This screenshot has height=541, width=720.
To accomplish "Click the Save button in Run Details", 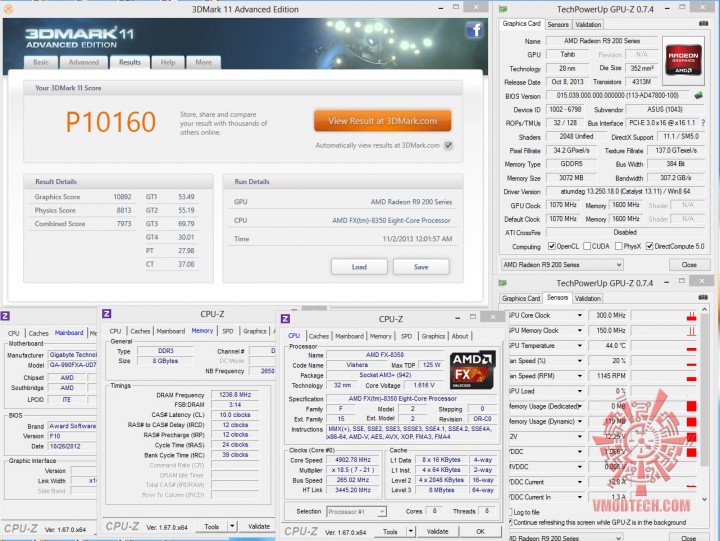I will (x=421, y=267).
